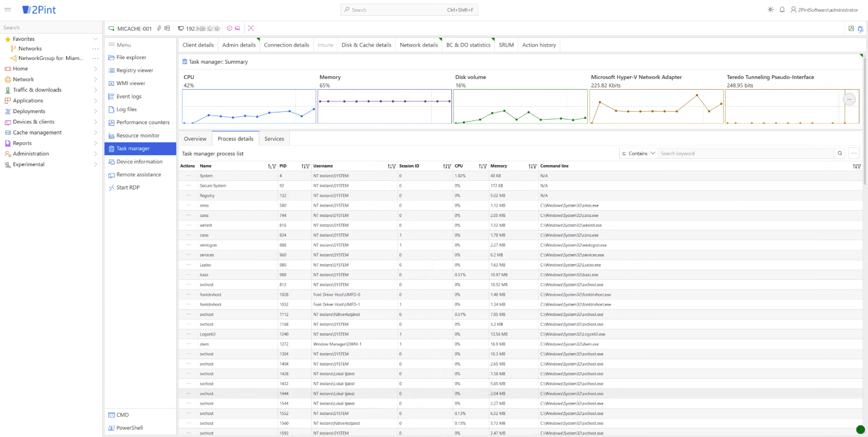Open the administrator user account icon
The height and width of the screenshot is (437, 868).
[793, 10]
